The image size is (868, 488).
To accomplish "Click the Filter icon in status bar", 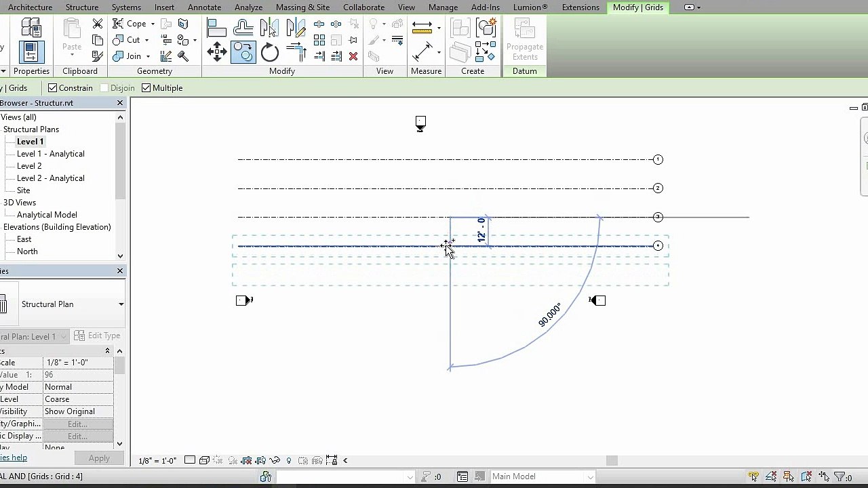I will coord(840,476).
